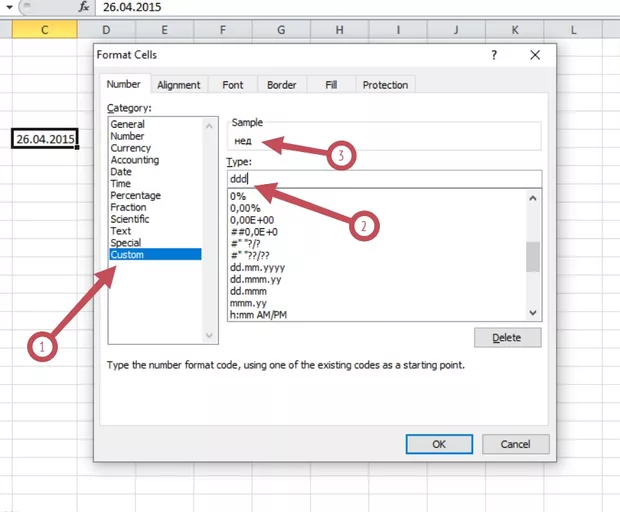
Task: Click the Delete button
Action: pyautogui.click(x=508, y=338)
